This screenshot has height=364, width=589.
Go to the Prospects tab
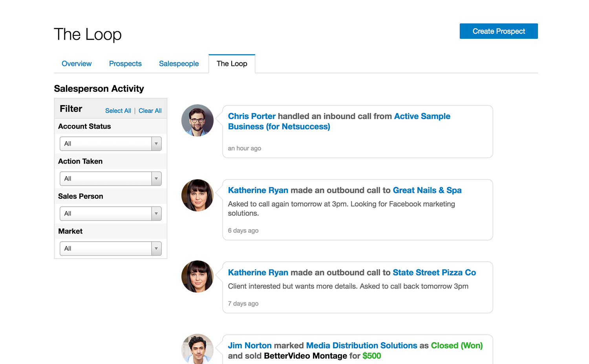pyautogui.click(x=125, y=64)
